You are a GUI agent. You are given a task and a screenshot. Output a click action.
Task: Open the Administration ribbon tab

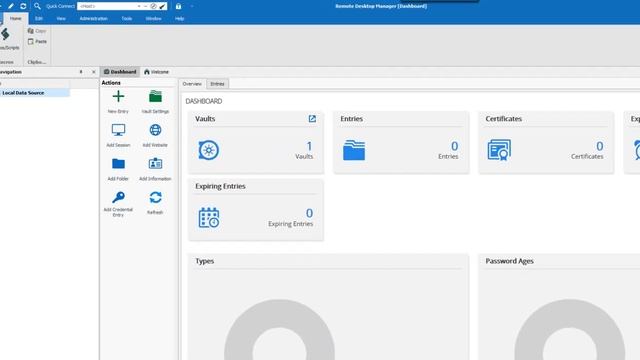click(x=93, y=18)
